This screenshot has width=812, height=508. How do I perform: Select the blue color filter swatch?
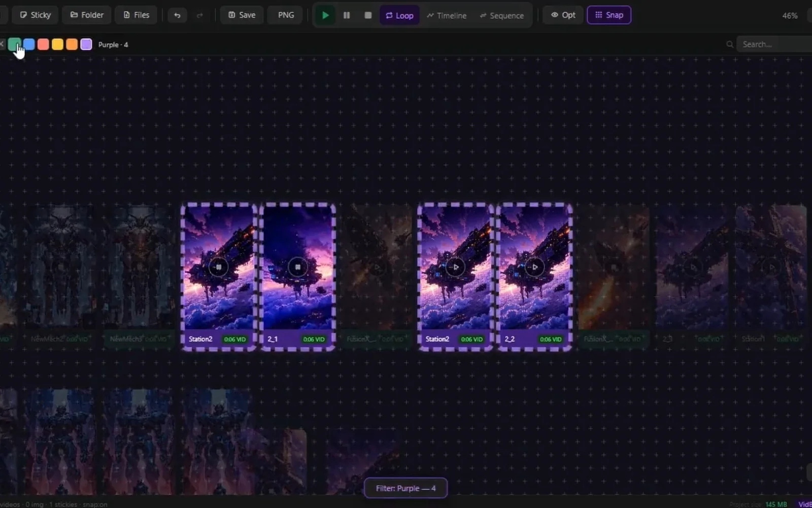(29, 44)
